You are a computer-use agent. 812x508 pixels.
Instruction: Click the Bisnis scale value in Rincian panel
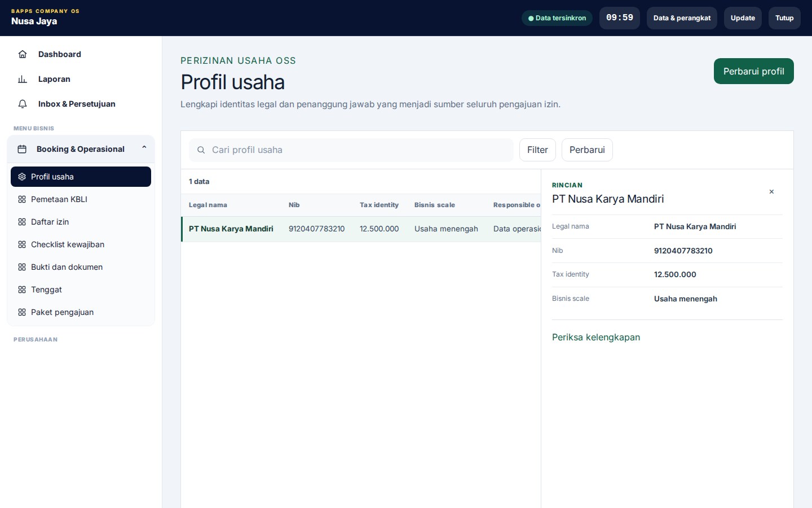tap(686, 299)
